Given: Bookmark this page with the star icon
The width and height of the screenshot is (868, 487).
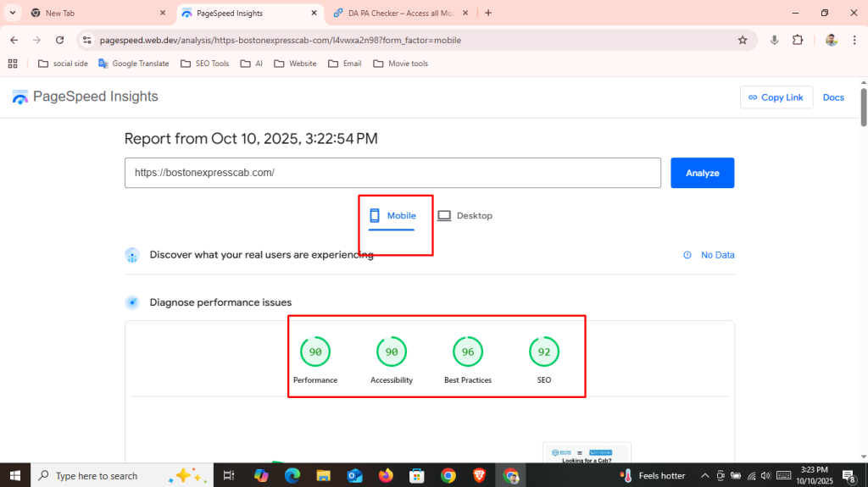Looking at the screenshot, I should (x=743, y=40).
